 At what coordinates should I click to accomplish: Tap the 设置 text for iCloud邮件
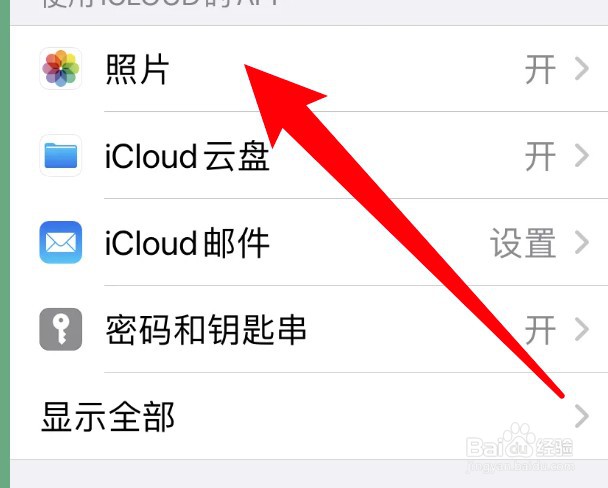523,243
